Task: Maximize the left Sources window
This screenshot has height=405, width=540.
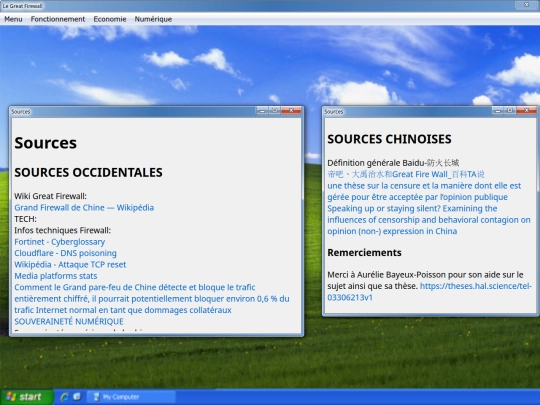Action: (274, 111)
